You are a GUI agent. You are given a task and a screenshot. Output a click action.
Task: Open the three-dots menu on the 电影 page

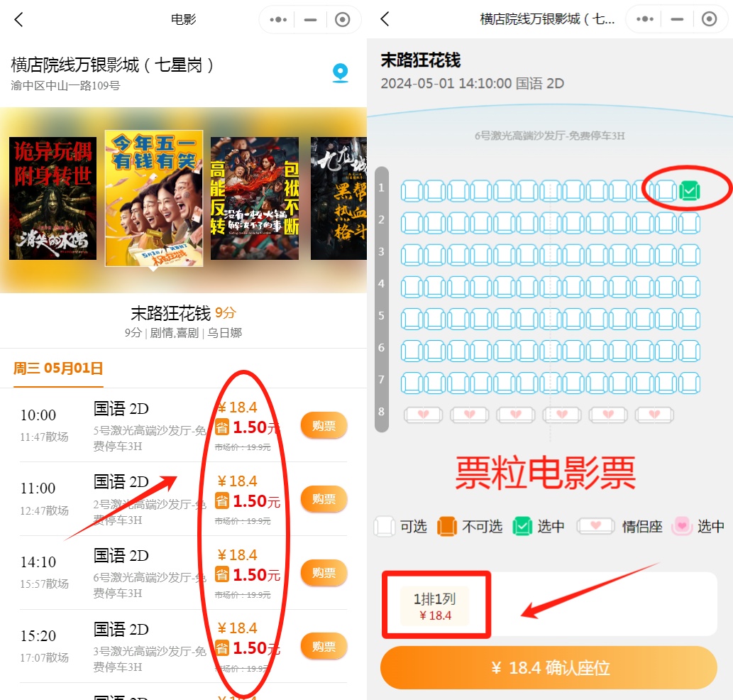click(x=278, y=20)
